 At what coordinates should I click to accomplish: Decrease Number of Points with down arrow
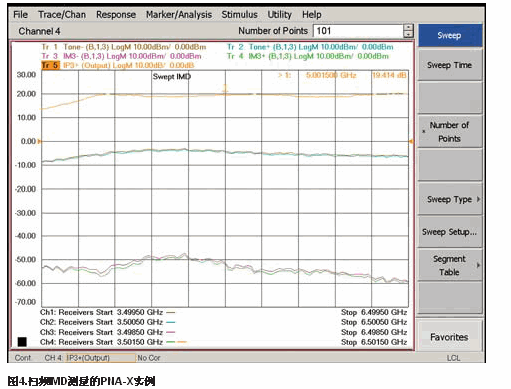click(x=408, y=34)
